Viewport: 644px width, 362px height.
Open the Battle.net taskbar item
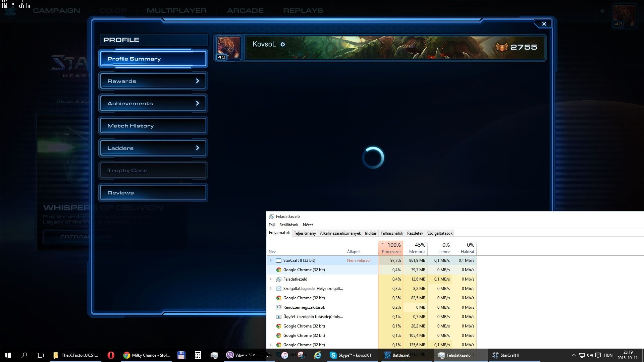(397, 355)
